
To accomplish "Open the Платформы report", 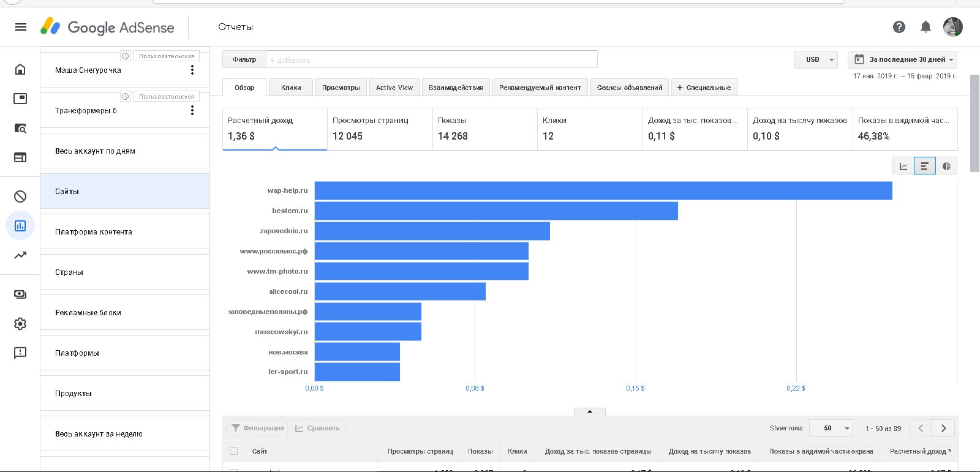I will [x=125, y=353].
